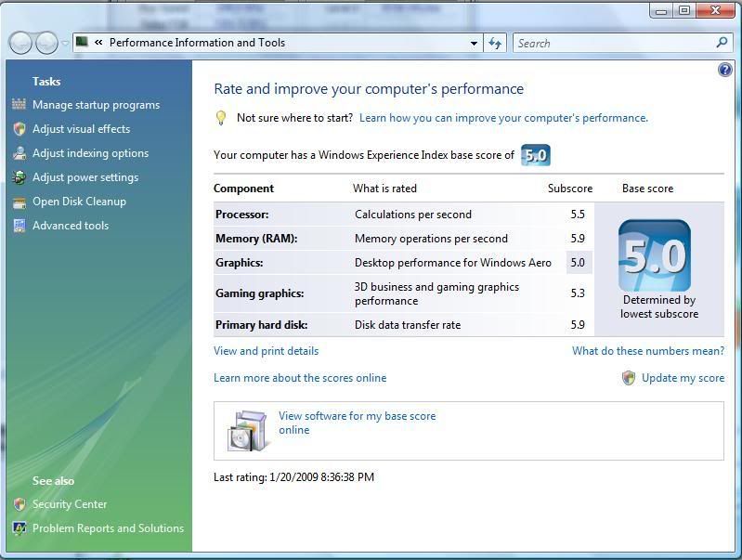Click in the Search input field
Image resolution: width=742 pixels, height=560 pixels.
(x=614, y=43)
